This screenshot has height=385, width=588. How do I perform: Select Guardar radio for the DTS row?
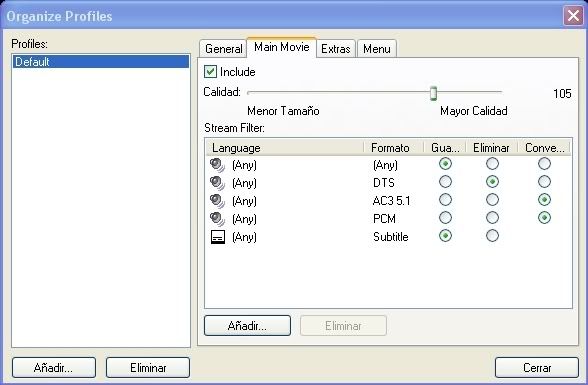click(445, 182)
